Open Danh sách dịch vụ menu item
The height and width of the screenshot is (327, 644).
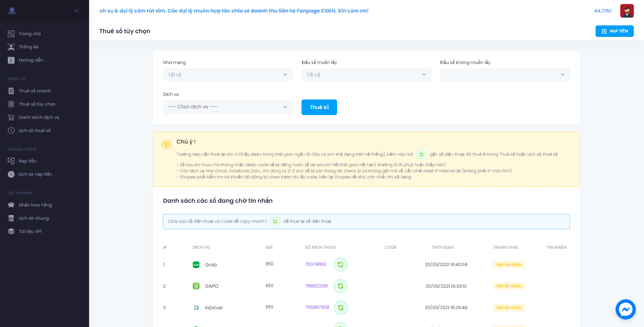[39, 117]
